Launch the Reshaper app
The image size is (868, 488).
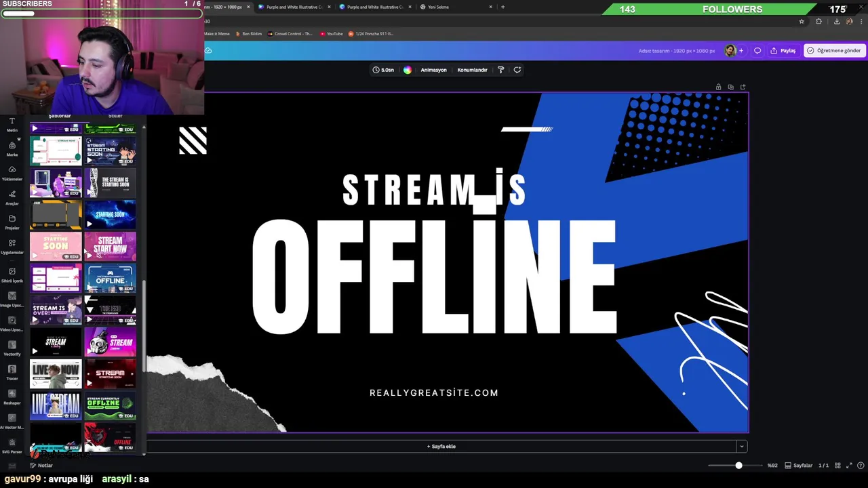[x=12, y=397]
